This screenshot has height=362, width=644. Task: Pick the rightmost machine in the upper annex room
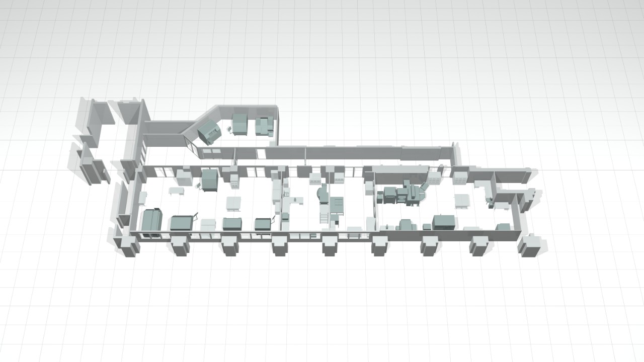[263, 126]
